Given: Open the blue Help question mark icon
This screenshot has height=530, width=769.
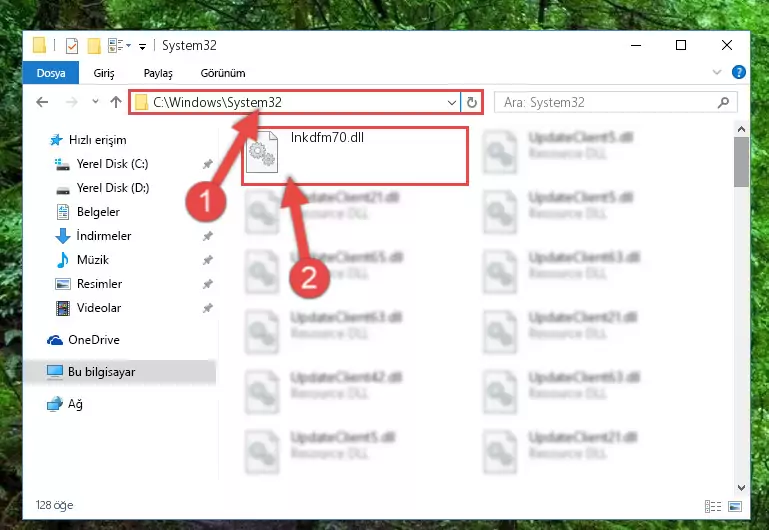Looking at the screenshot, I should 738,73.
